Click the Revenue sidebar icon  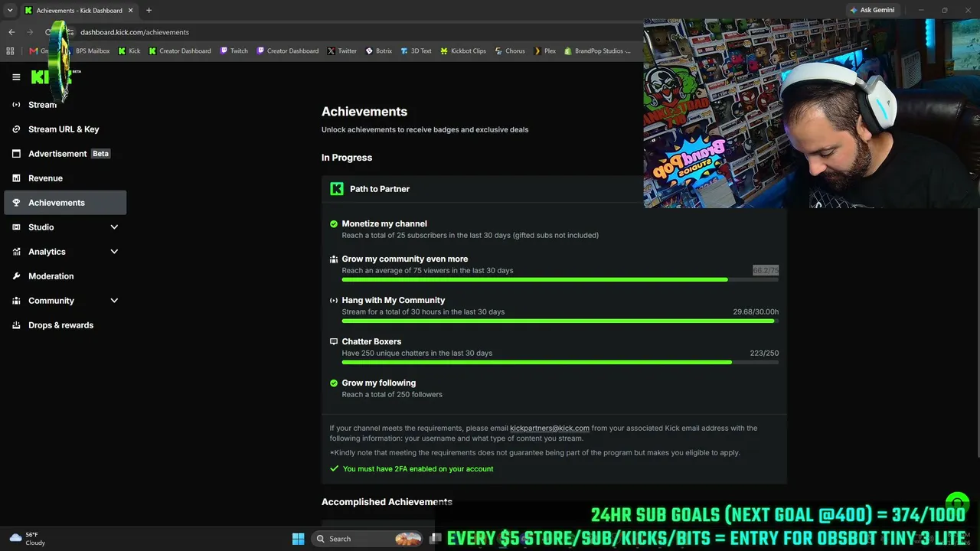coord(16,178)
